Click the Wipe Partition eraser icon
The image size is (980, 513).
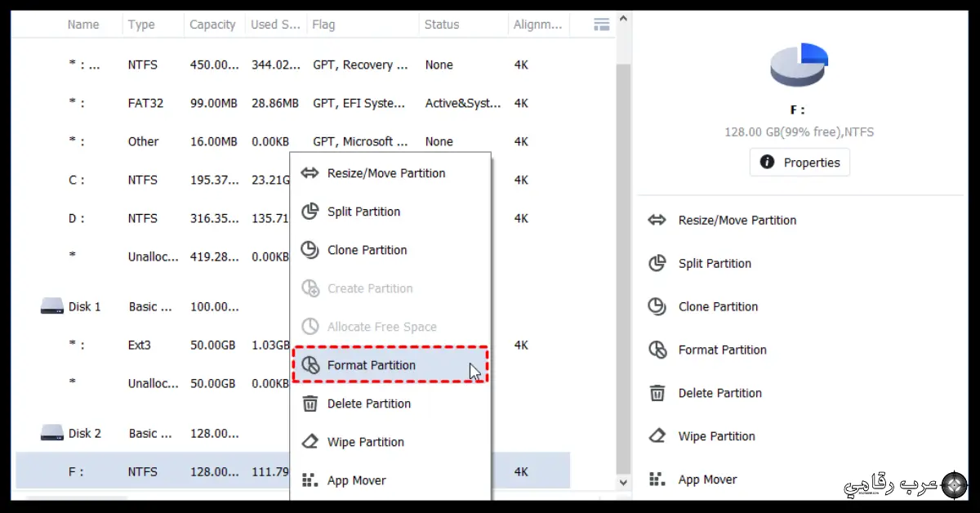click(x=657, y=436)
